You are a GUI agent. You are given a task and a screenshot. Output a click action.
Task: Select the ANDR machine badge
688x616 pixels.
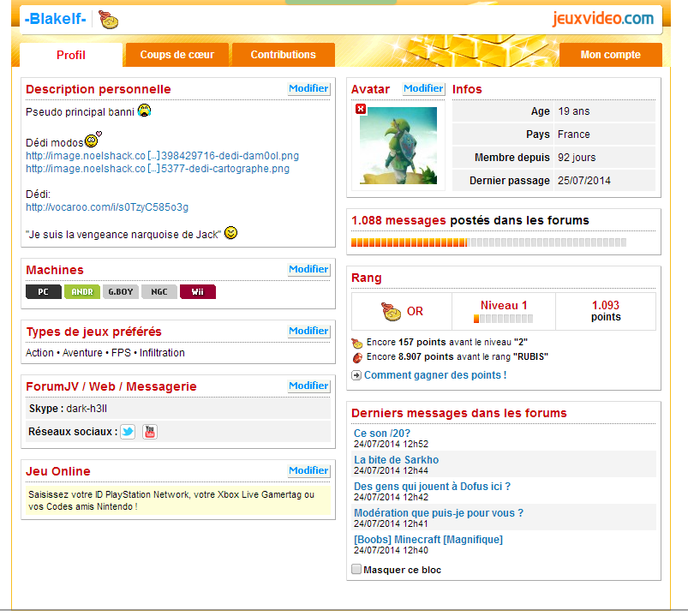[82, 292]
